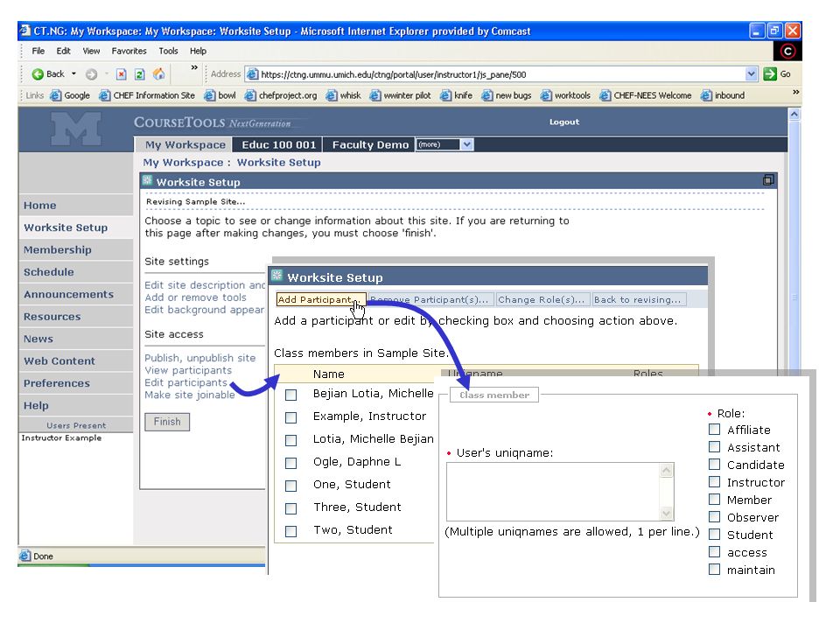Click the page scrollbar up arrow

794,114
